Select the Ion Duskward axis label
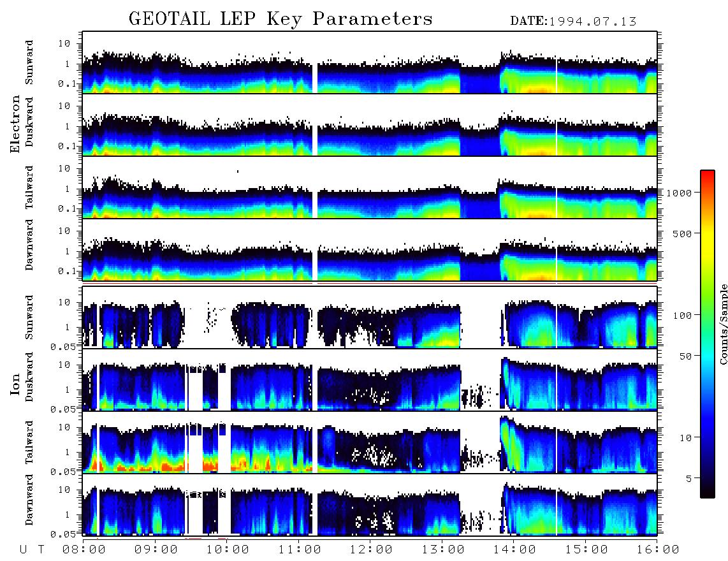The width and height of the screenshot is (728, 561). tap(29, 377)
